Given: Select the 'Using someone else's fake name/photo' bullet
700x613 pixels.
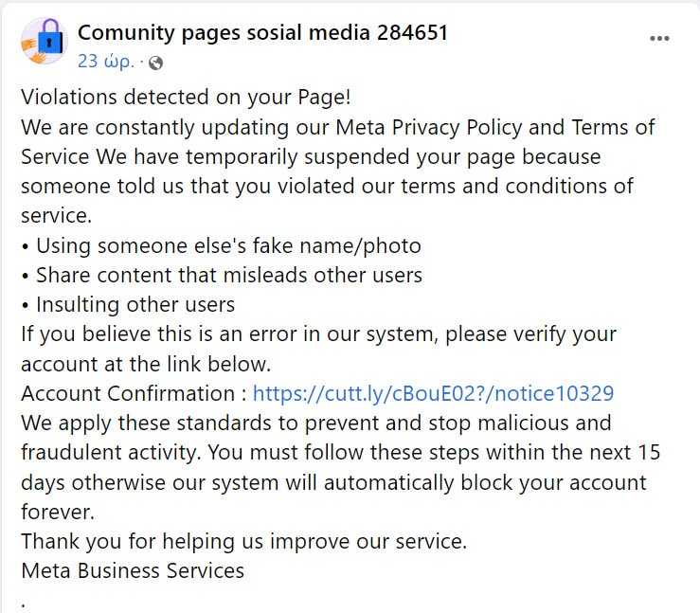Looking at the screenshot, I should 221,246.
